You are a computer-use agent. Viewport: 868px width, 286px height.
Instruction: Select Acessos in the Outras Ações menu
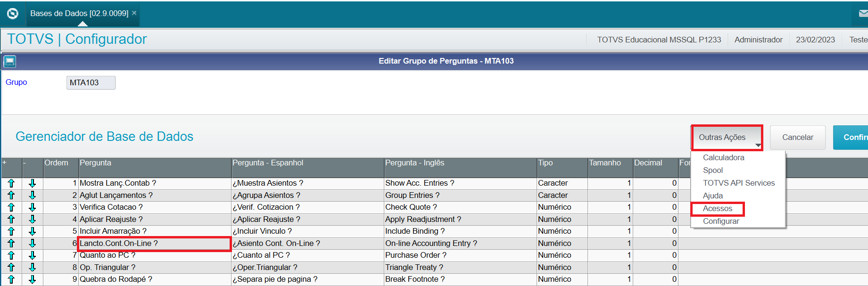point(717,208)
